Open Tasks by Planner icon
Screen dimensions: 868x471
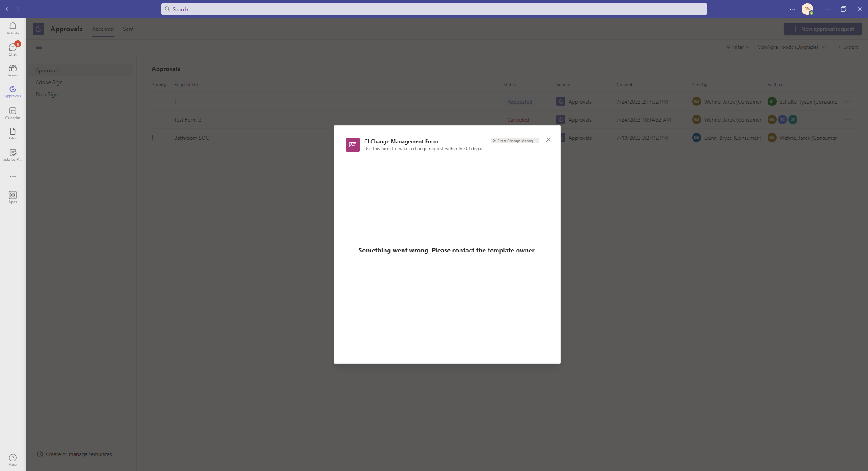[12, 154]
